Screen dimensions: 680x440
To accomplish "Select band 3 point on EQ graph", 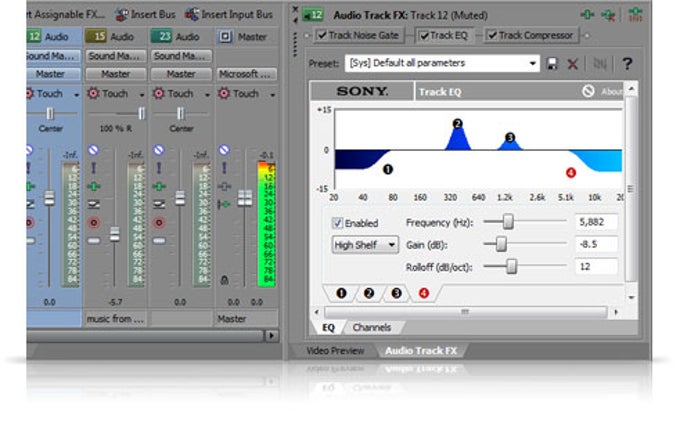I will 510,137.
